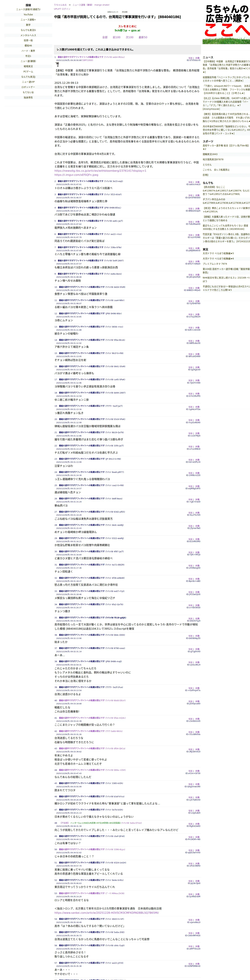Click 報報 link on post 2
Image resolution: width=250 pixels, height=980 pixels.
click(190, 182)
